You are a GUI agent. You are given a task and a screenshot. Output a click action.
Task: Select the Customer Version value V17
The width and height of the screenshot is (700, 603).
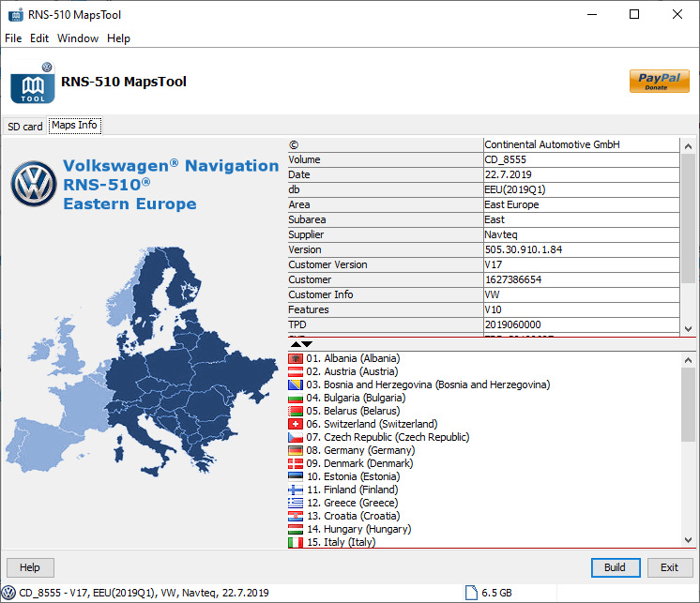pyautogui.click(x=581, y=265)
